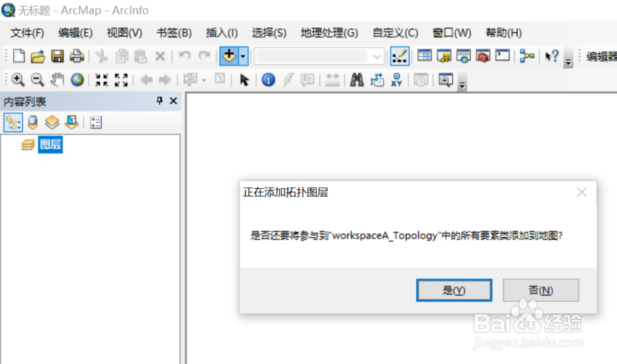Open a map document with Open icon
The height and width of the screenshot is (364, 617).
pyautogui.click(x=38, y=56)
